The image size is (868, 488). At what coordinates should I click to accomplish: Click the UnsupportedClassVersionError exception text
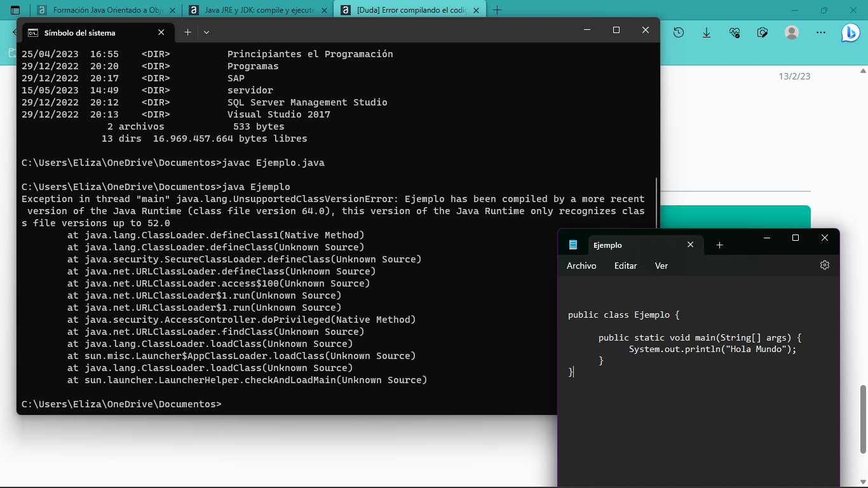[x=333, y=211]
